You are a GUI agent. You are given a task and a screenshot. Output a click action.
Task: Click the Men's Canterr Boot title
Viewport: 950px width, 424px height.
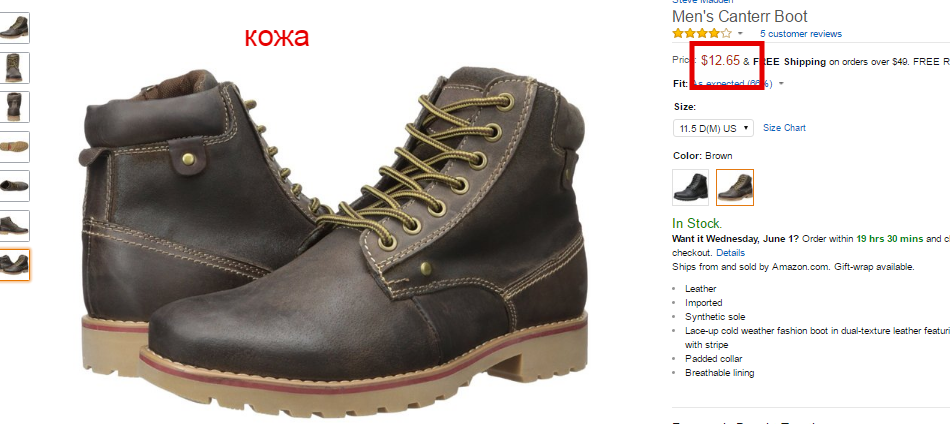740,16
